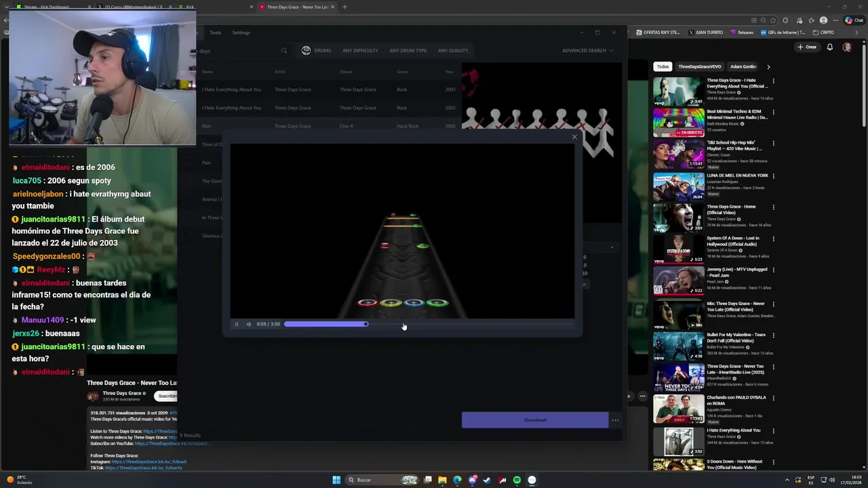Click the search magnifier icon
This screenshot has height=488, width=868.
[x=284, y=51]
